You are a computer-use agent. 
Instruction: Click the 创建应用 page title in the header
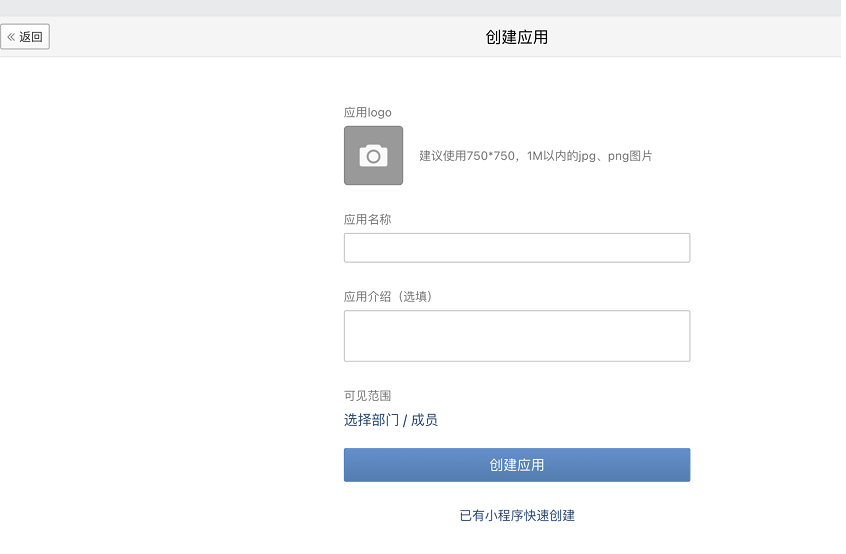coord(517,37)
